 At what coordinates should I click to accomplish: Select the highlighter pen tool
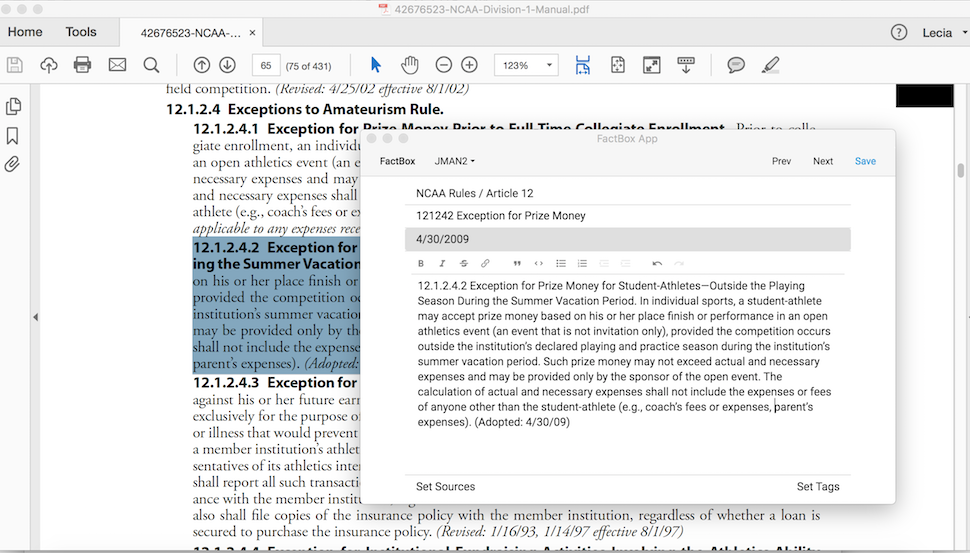coord(770,65)
